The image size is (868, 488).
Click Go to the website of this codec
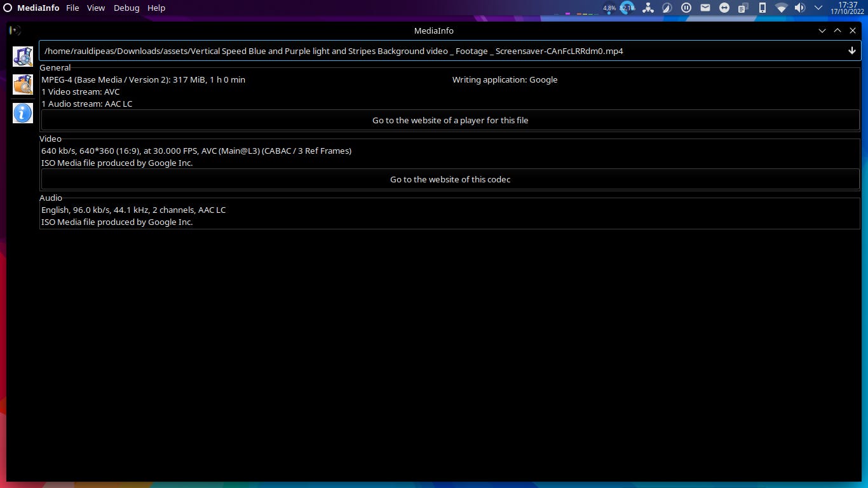coord(450,179)
